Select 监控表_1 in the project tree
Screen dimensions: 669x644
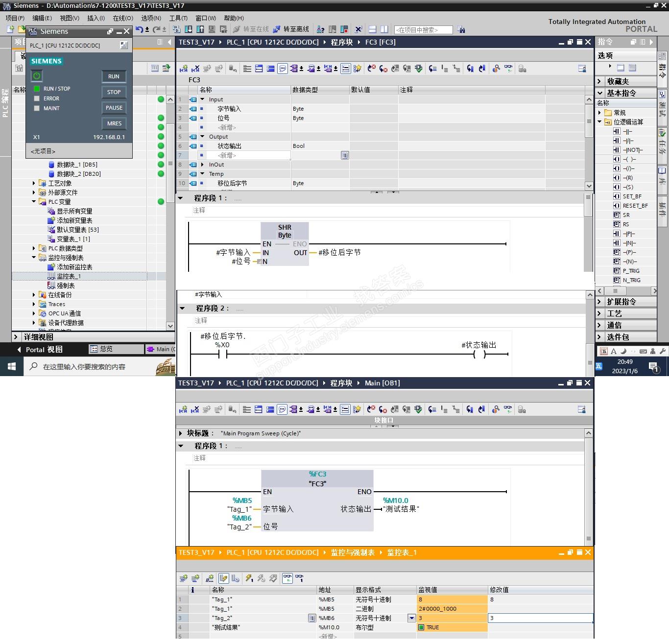[69, 276]
